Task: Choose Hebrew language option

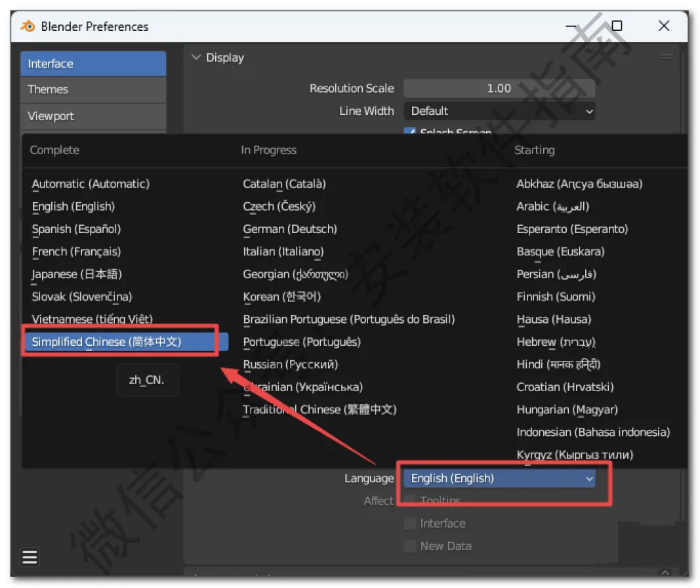Action: pos(556,341)
